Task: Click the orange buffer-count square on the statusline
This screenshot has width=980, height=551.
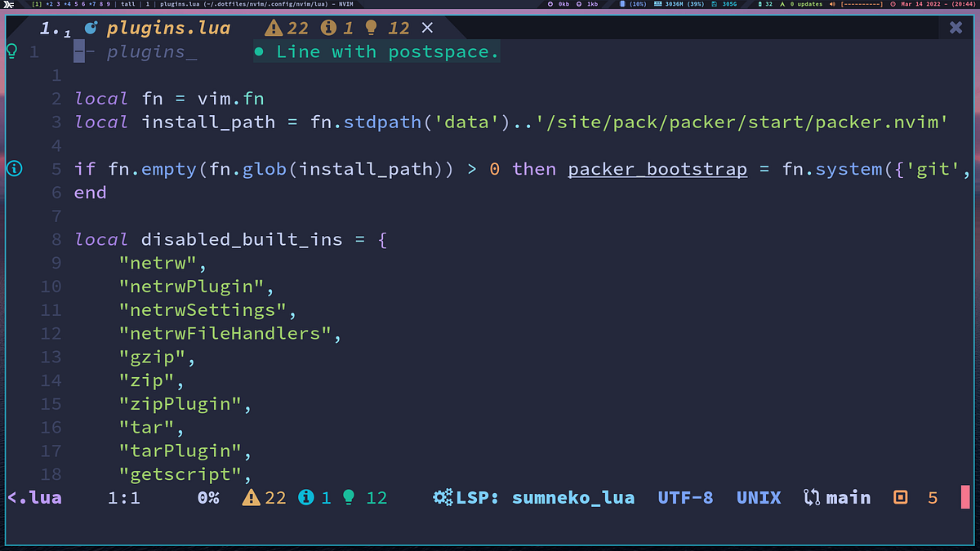Action: point(902,497)
